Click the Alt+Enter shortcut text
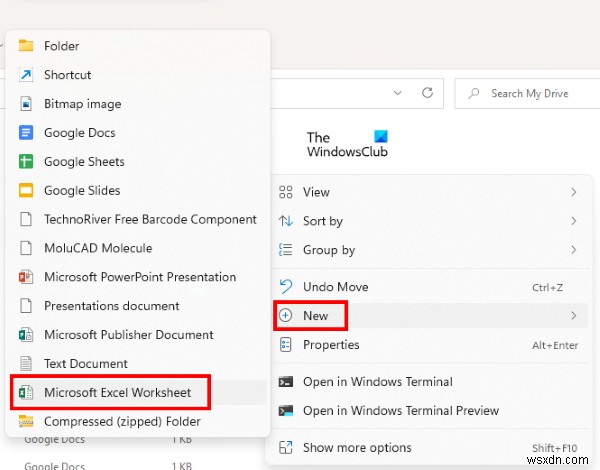 tap(555, 345)
